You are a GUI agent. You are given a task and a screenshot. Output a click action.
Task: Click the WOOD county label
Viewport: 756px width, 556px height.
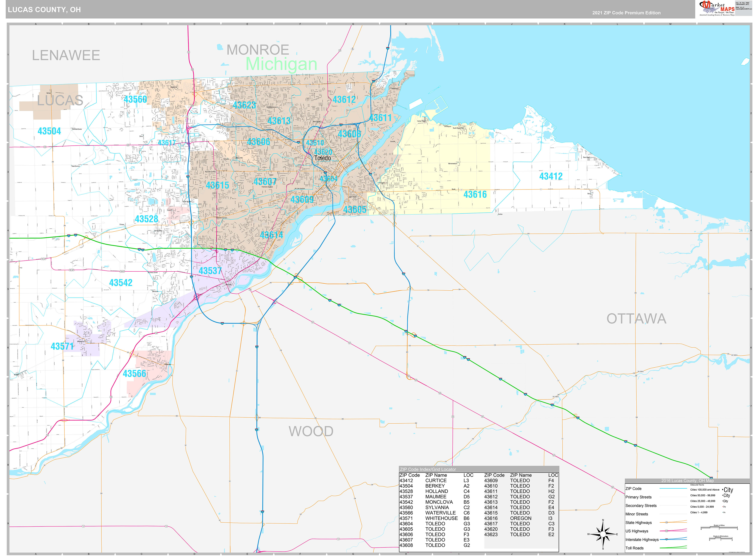(311, 431)
